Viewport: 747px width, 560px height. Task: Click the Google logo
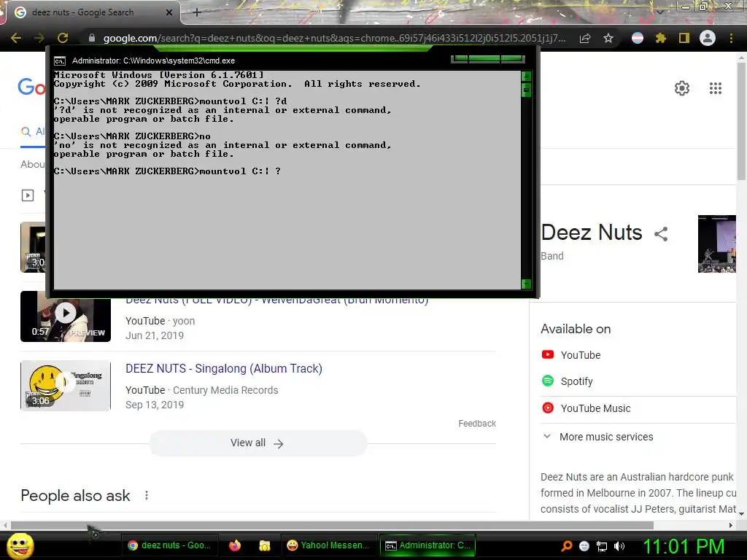[x=32, y=87]
